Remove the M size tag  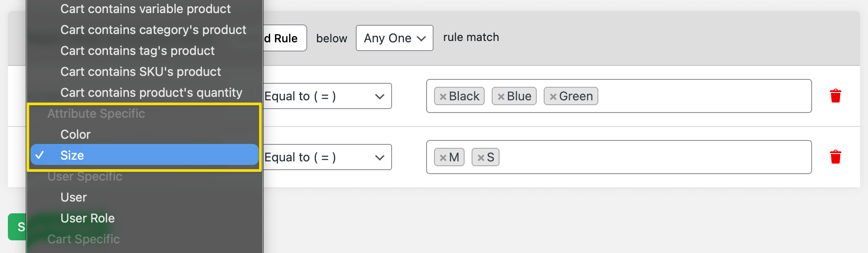tap(443, 158)
